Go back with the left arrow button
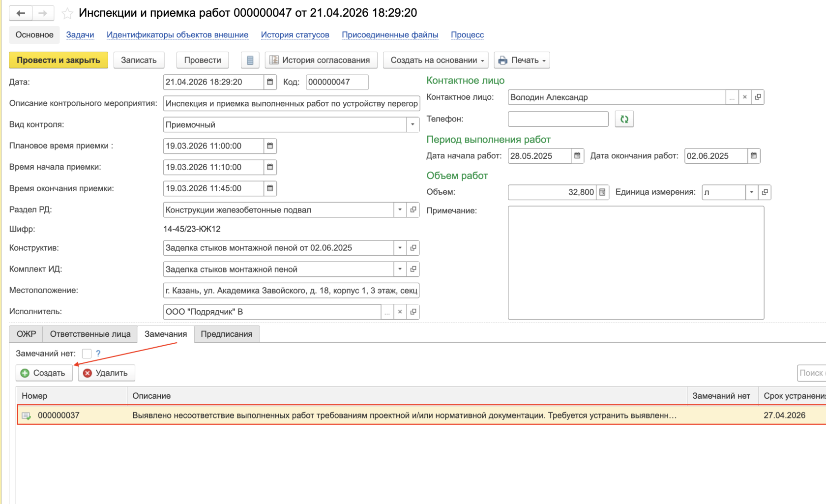This screenshot has width=826, height=504. coord(21,13)
